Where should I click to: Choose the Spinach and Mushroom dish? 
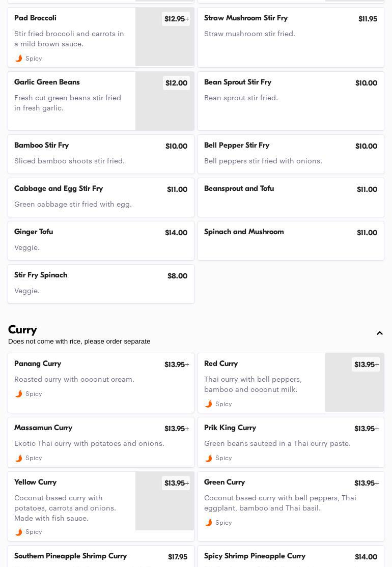pyautogui.click(x=291, y=240)
